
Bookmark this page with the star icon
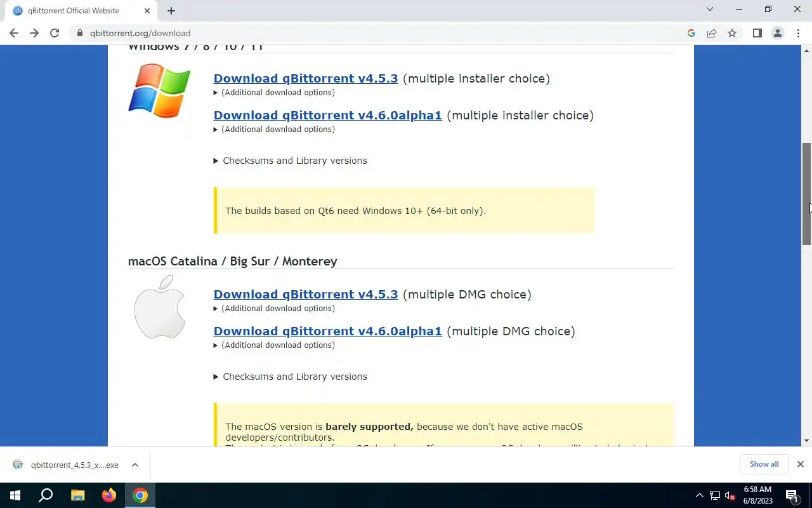pyautogui.click(x=732, y=33)
